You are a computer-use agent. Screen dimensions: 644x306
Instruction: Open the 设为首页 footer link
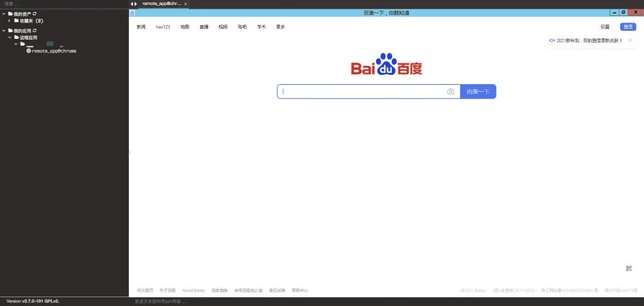145,290
